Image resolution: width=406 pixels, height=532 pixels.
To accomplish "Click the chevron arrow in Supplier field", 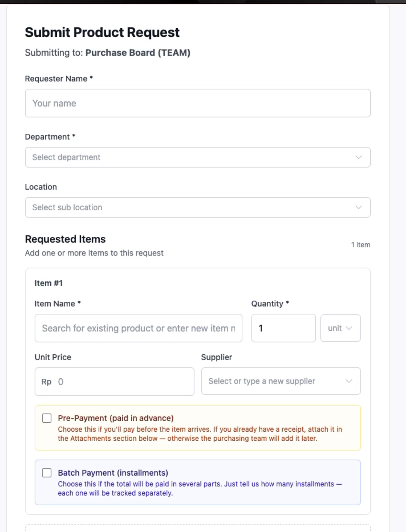I will tap(349, 381).
